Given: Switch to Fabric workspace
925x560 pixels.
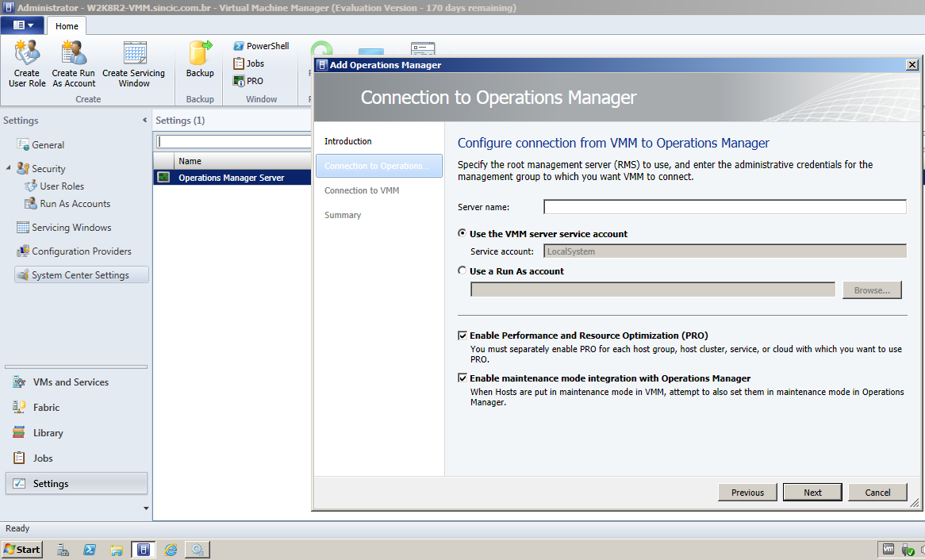Looking at the screenshot, I should click(x=76, y=407).
